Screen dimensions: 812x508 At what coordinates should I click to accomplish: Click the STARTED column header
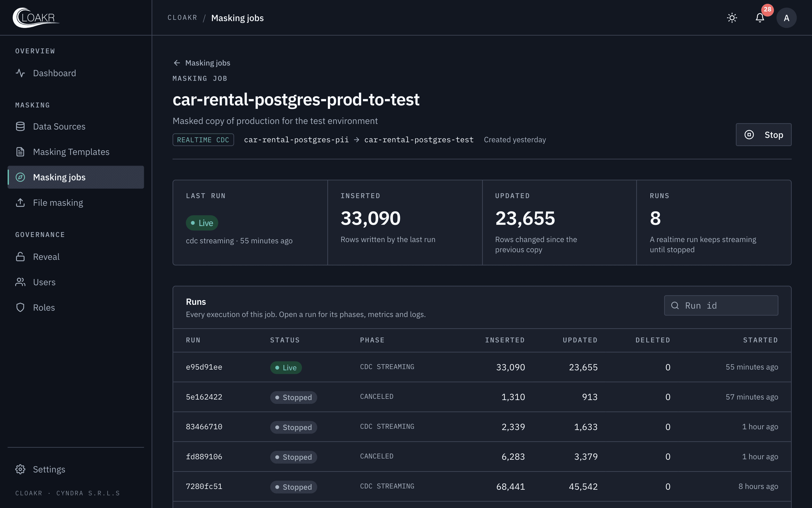[x=760, y=340]
